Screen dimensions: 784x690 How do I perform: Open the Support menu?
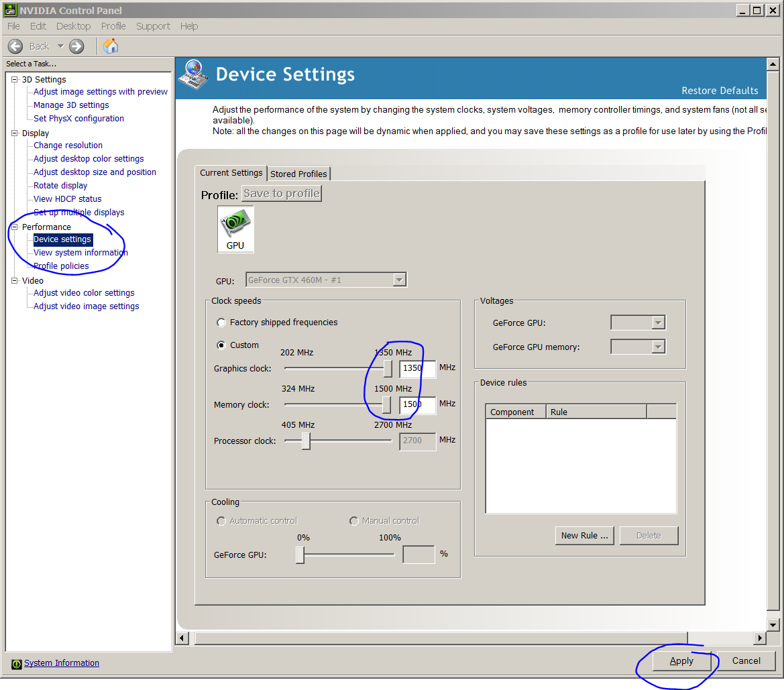pos(153,26)
